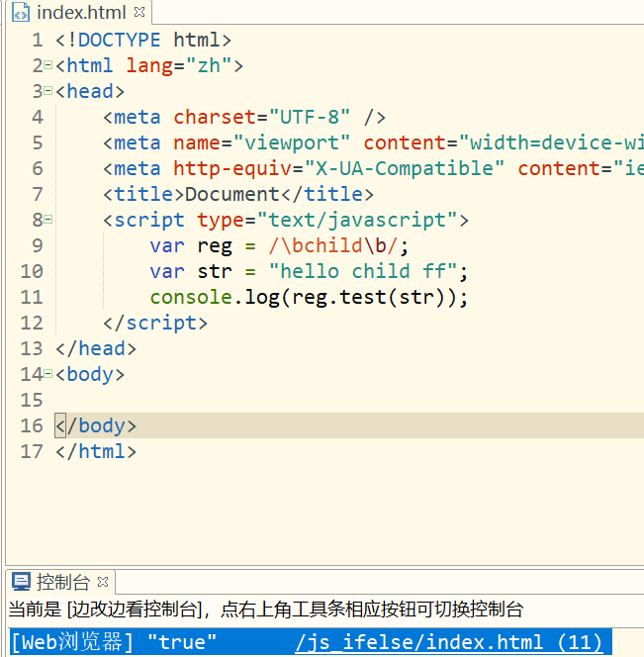Click the index.html file icon

point(21,12)
